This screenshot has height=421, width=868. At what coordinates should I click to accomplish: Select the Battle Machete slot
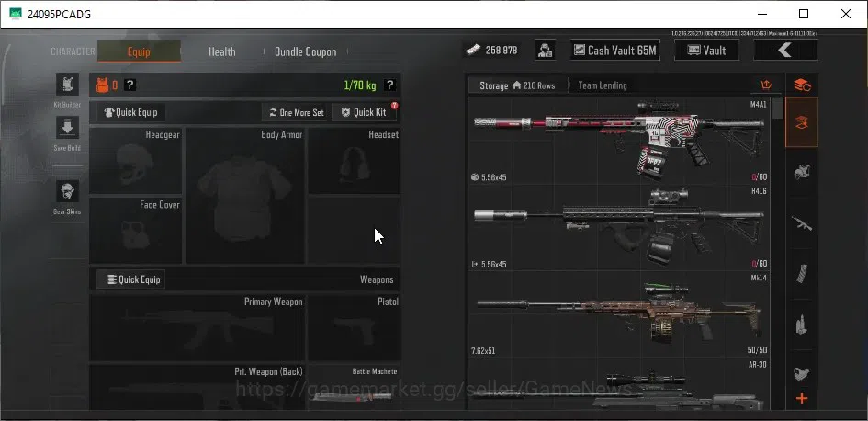[355, 387]
